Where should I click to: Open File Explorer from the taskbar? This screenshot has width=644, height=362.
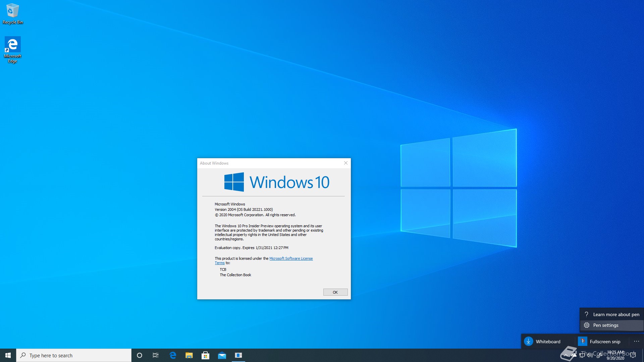189,355
